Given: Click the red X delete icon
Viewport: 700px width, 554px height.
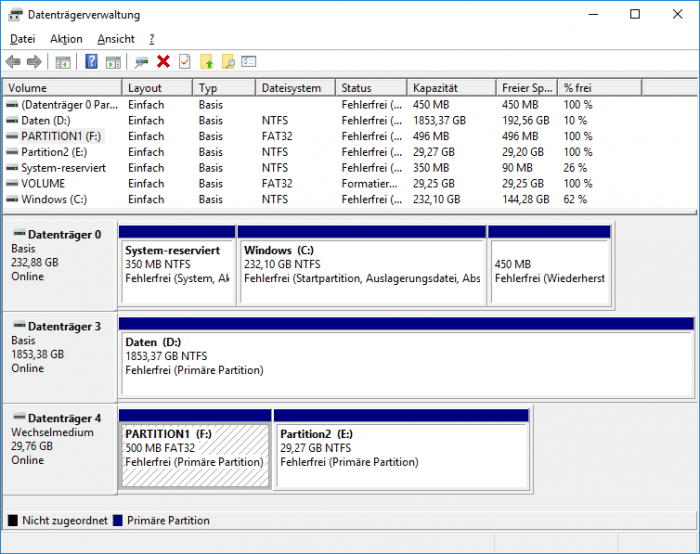Looking at the screenshot, I should tap(163, 62).
